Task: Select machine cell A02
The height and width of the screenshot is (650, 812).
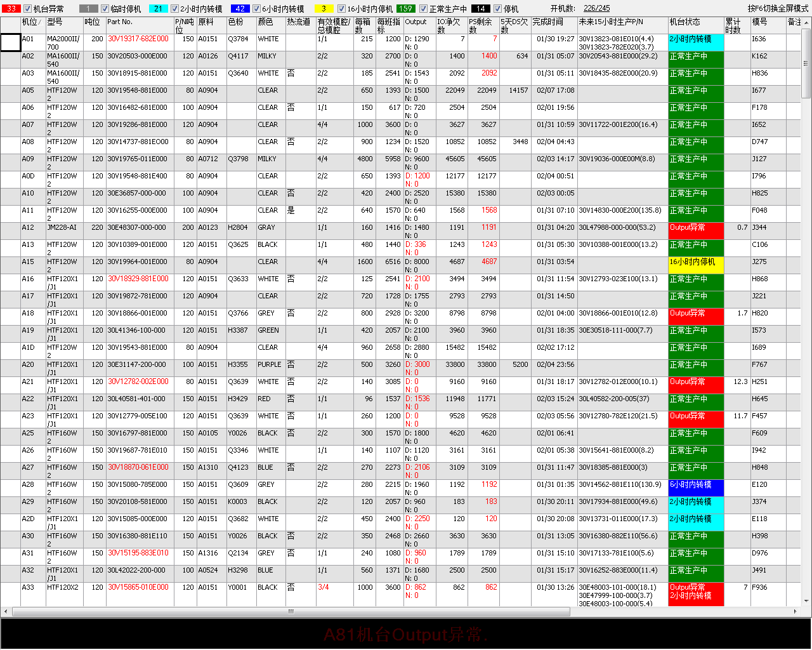Action: (33, 60)
